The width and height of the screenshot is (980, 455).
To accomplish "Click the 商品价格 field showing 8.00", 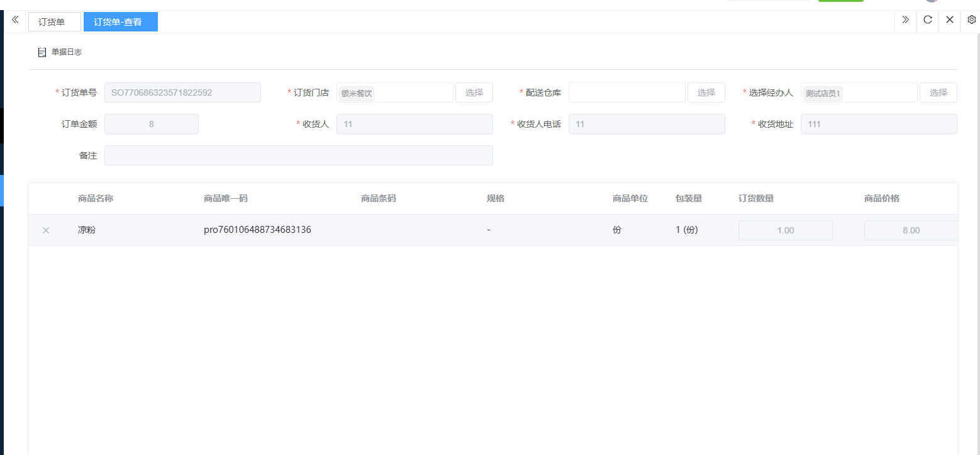I will coord(910,230).
